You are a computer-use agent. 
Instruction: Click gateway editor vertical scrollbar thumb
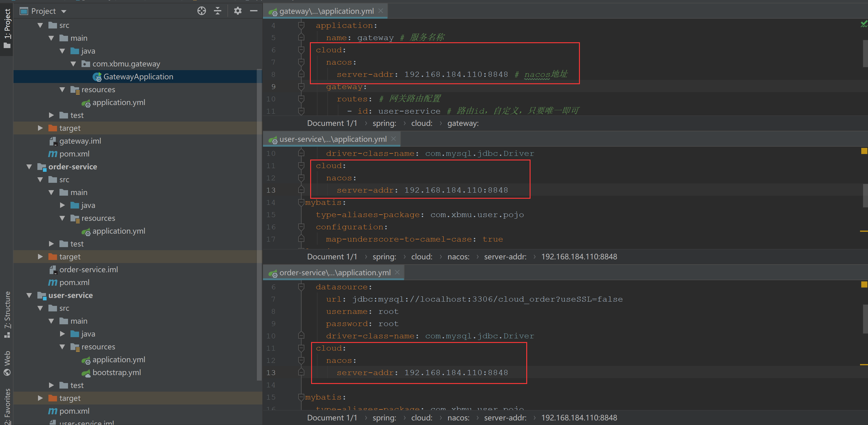coord(865,54)
